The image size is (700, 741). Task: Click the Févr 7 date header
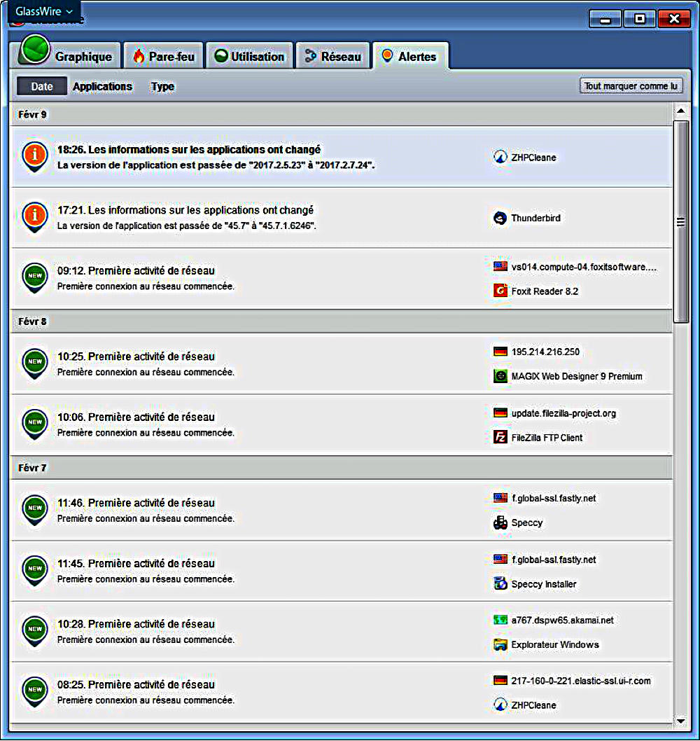tap(341, 468)
